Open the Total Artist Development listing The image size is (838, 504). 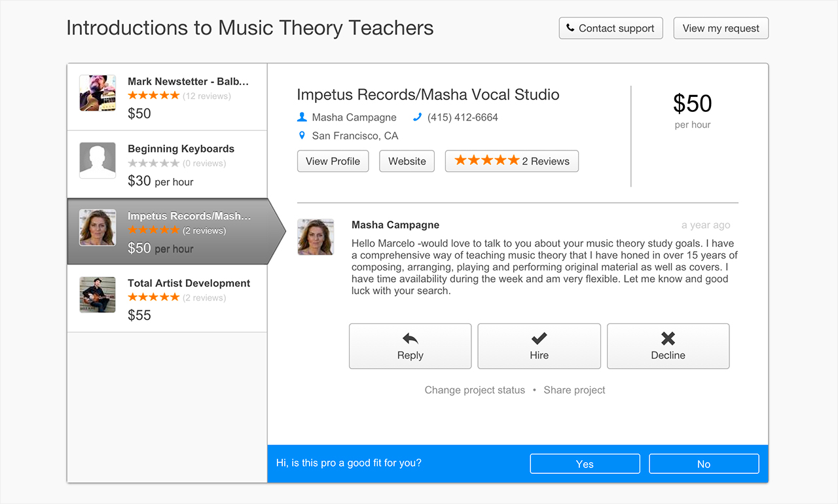(x=167, y=298)
